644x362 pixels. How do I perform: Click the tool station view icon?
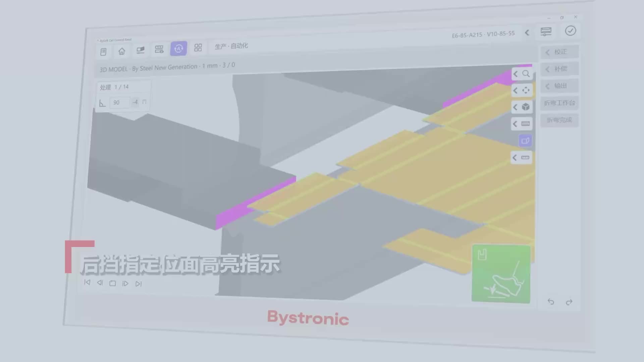[159, 49]
